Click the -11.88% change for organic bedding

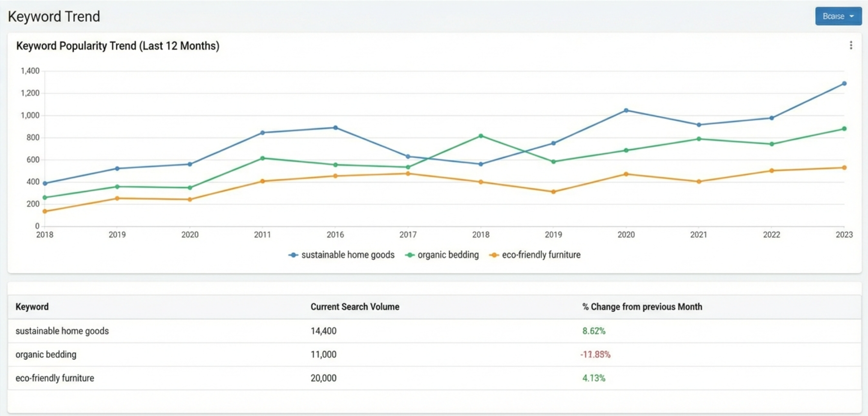596,354
